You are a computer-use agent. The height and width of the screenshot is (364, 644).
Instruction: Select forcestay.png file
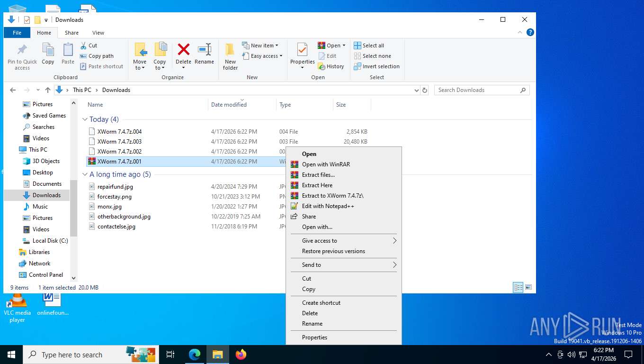115,197
